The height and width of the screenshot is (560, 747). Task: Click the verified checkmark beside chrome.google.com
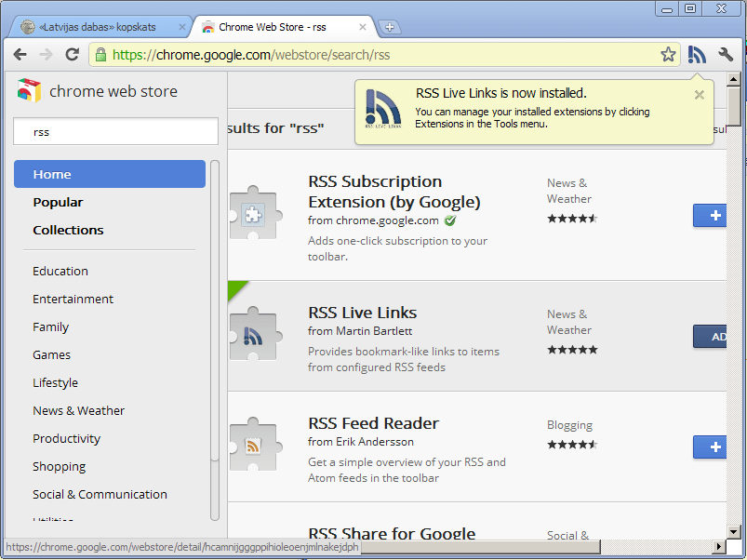pos(449,220)
